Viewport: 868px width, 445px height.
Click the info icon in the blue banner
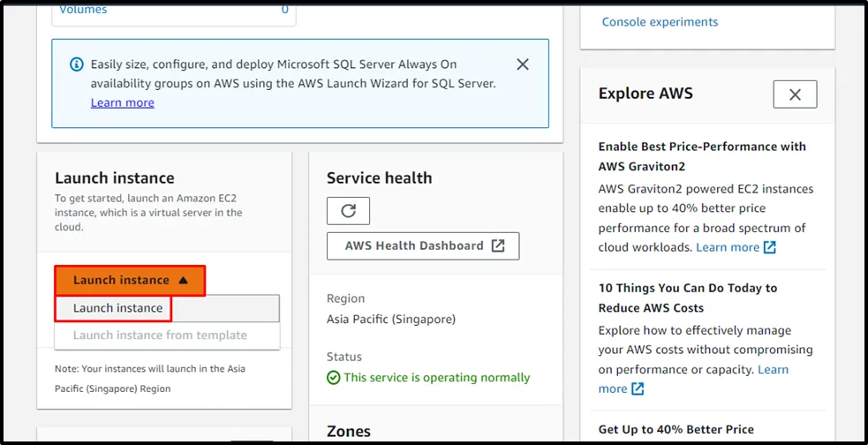pos(75,65)
